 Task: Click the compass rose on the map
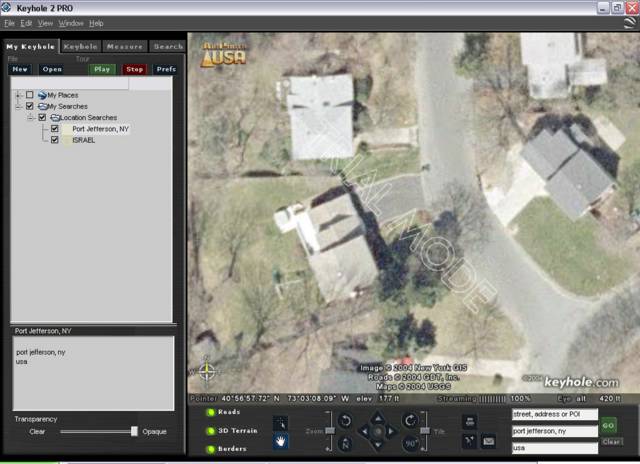point(207,371)
